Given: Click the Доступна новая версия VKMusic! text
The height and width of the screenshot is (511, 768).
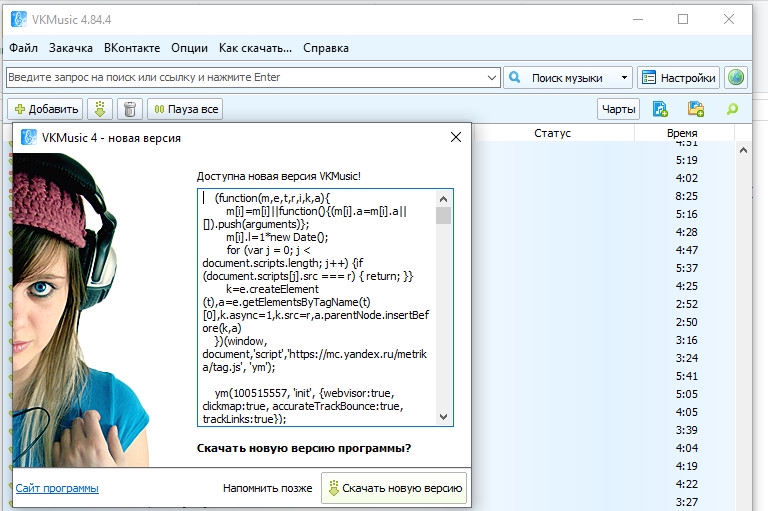Looking at the screenshot, I should (279, 176).
